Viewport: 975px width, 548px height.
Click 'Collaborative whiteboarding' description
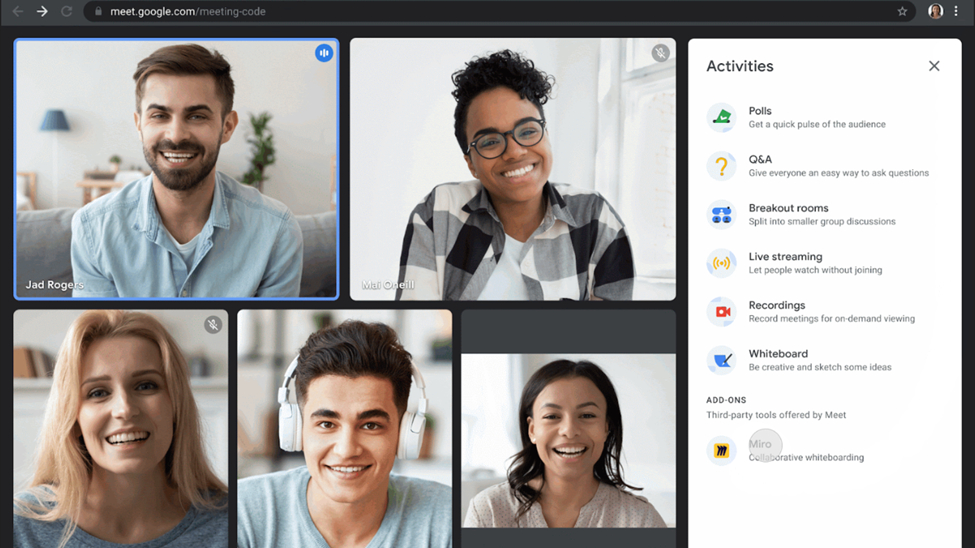click(806, 457)
